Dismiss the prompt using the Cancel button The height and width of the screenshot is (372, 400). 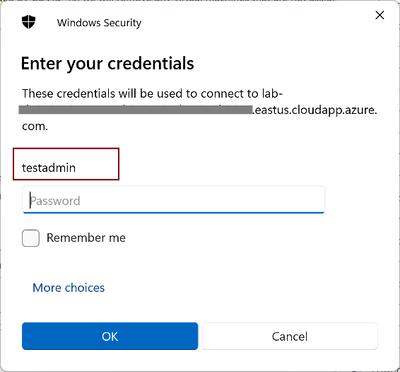point(290,336)
